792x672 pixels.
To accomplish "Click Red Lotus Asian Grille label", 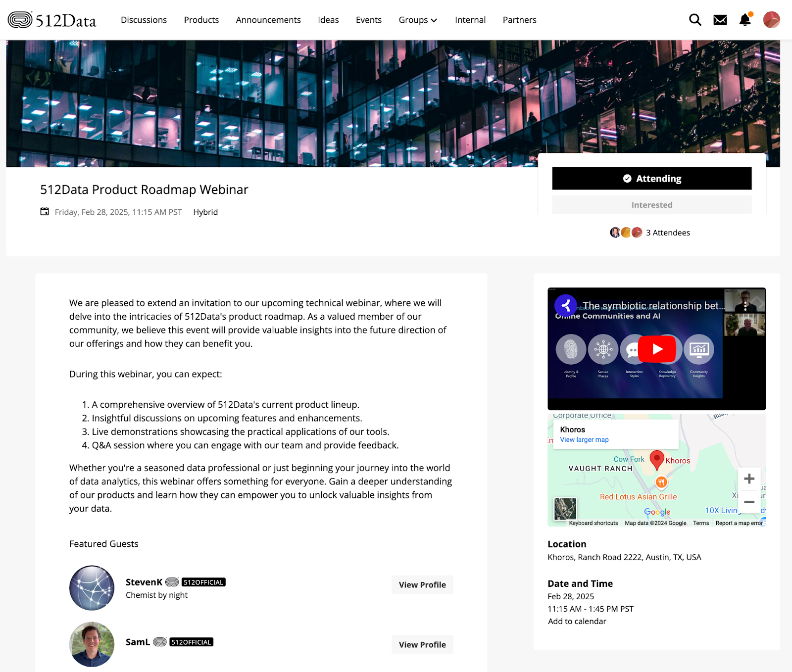I will (638, 497).
